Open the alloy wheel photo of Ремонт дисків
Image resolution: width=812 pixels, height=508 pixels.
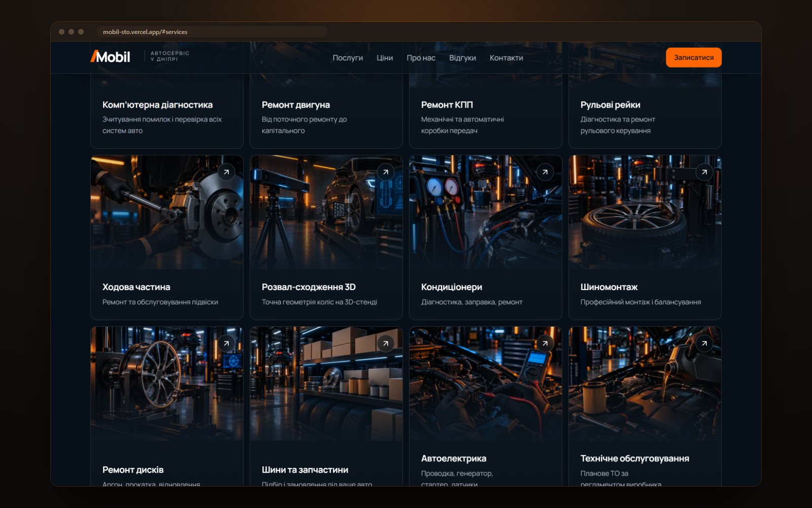(x=167, y=384)
